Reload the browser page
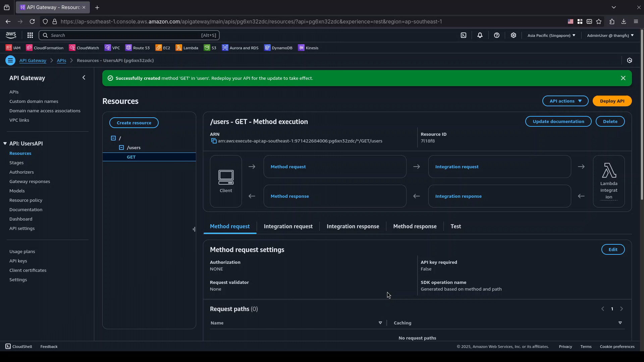644x362 pixels. tap(32, 21)
